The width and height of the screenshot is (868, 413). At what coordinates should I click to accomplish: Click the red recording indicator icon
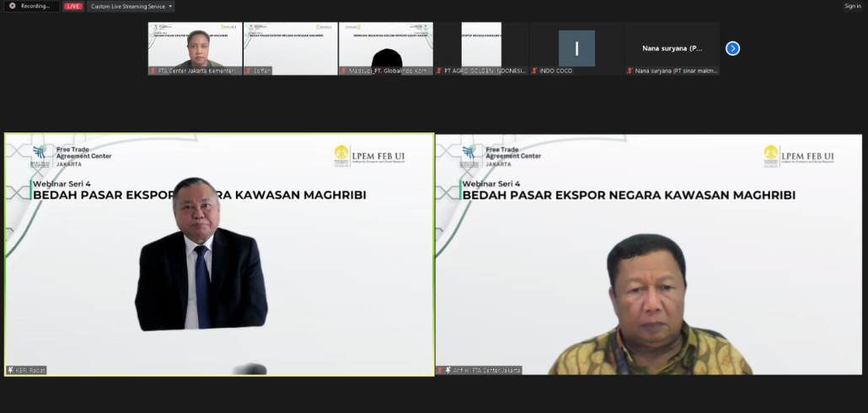pyautogui.click(x=12, y=6)
